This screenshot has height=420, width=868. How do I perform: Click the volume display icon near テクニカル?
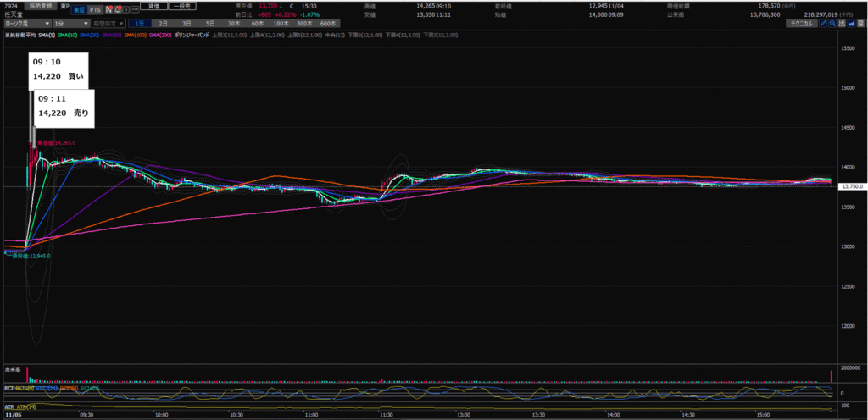pyautogui.click(x=843, y=24)
